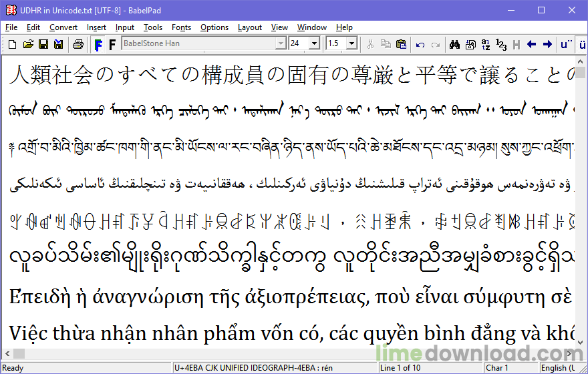The height and width of the screenshot is (374, 588).
Task: Open the Fonts menu
Action: tap(181, 27)
